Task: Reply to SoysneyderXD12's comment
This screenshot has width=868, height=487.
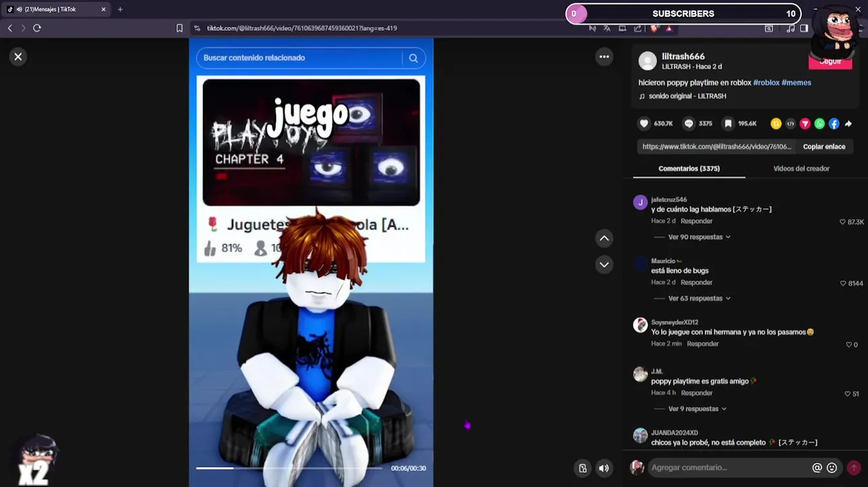Action: (x=702, y=344)
